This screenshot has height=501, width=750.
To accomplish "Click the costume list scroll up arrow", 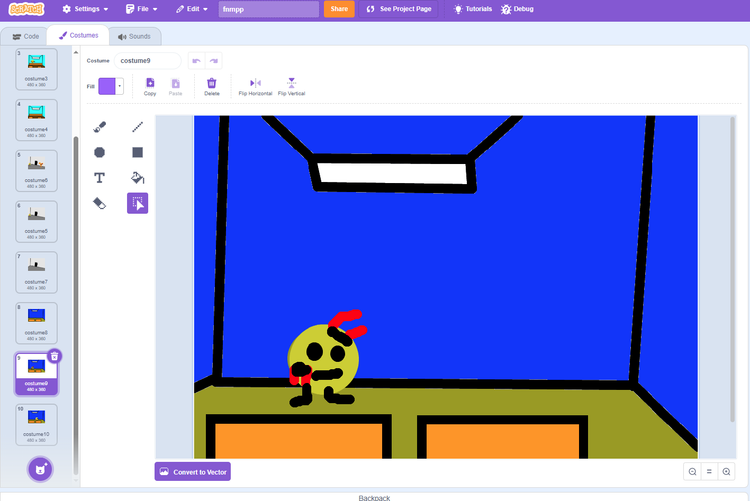I will pyautogui.click(x=76, y=52).
